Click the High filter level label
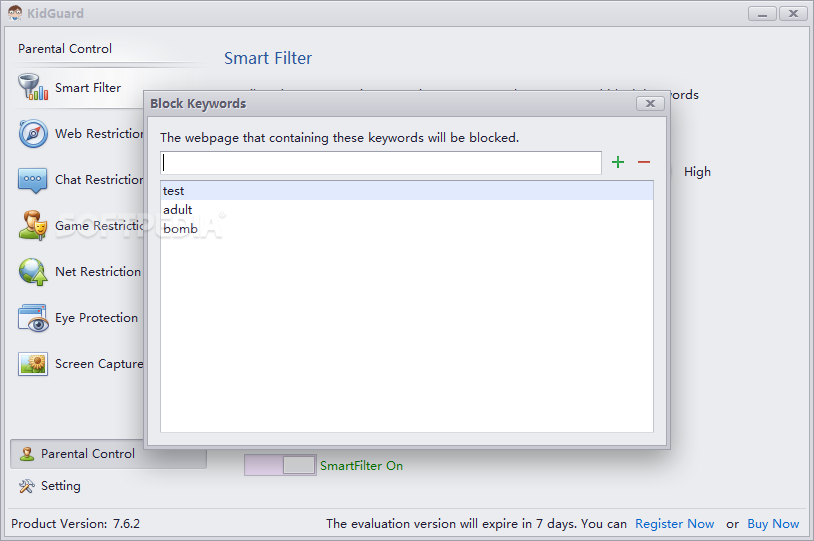This screenshot has width=814, height=541. tap(697, 172)
